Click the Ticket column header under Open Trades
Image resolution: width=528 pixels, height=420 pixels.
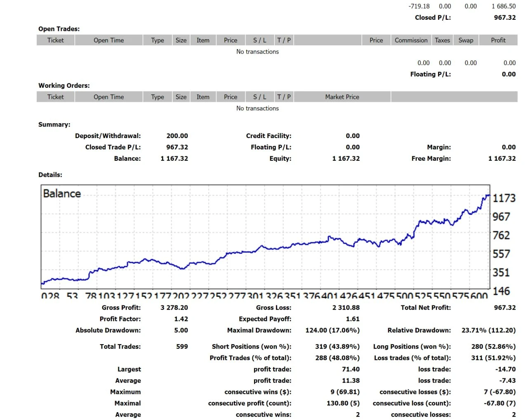55,40
